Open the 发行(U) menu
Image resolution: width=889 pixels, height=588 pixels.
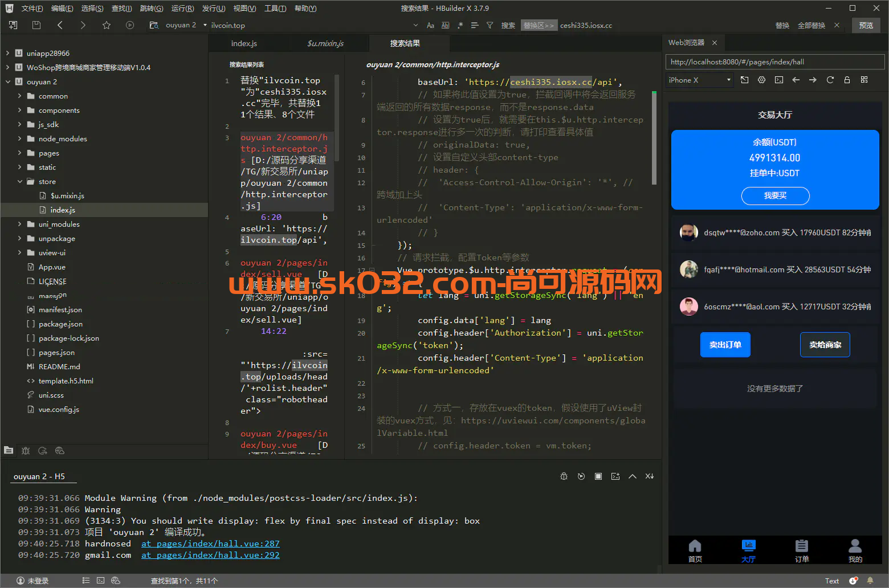coord(214,8)
